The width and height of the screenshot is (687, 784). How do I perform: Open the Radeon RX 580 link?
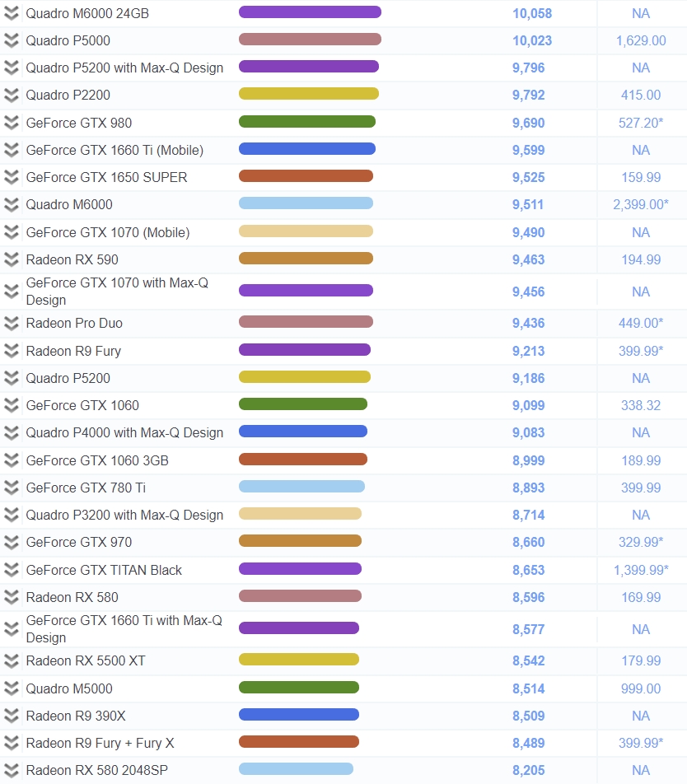click(x=72, y=597)
